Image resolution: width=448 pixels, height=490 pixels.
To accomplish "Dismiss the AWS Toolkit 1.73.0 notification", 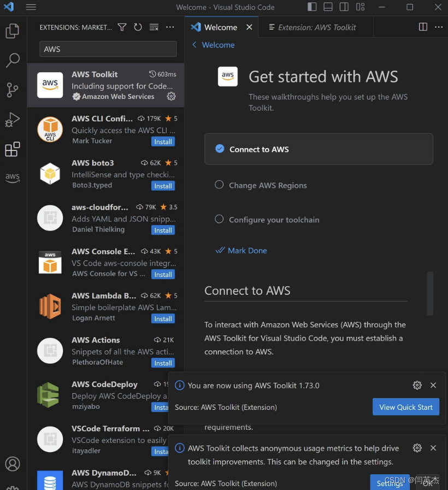I will [x=433, y=385].
